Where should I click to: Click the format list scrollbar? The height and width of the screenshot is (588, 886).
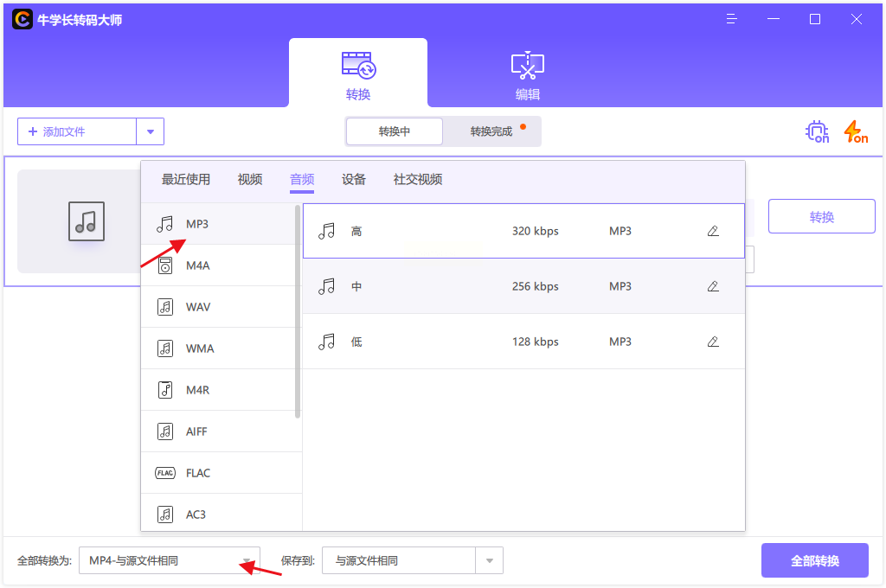298,312
